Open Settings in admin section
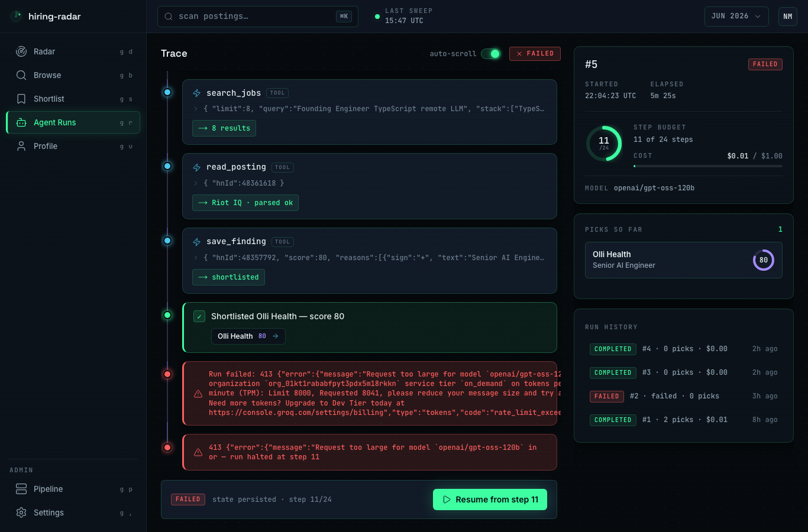The height and width of the screenshot is (532, 808). (73, 512)
